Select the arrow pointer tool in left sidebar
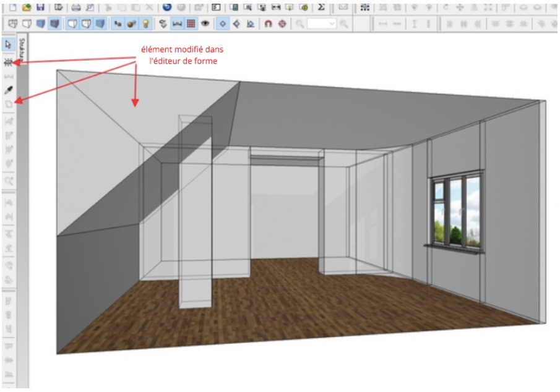The image size is (560, 392). point(9,45)
